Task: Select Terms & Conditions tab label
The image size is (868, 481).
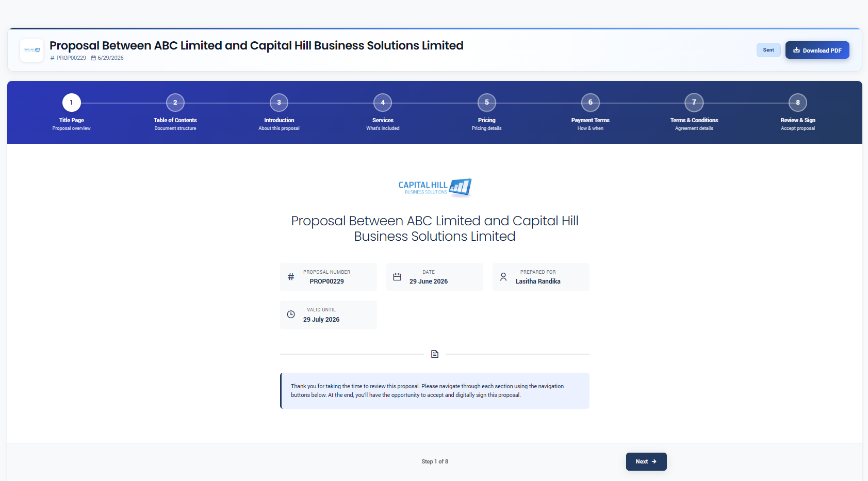Action: click(694, 120)
